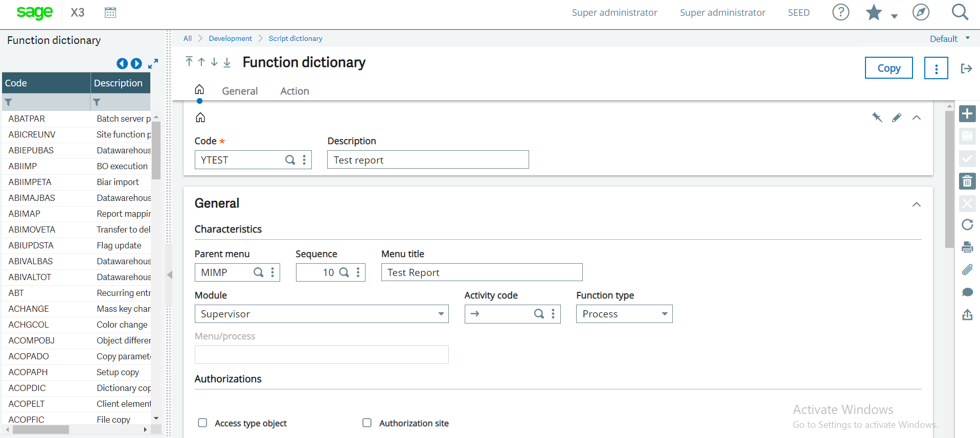
Task: Delete record using trash icon
Action: tap(967, 181)
